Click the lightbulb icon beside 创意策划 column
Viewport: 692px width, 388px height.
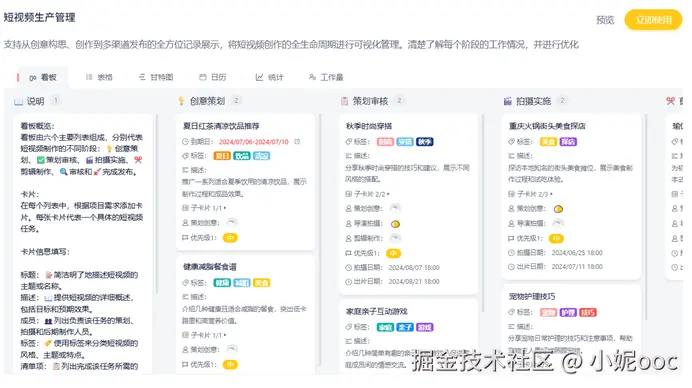coord(181,101)
